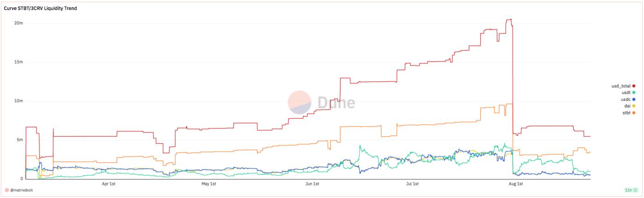
Task: Click the Apr 1st axis label
Action: [x=108, y=184]
